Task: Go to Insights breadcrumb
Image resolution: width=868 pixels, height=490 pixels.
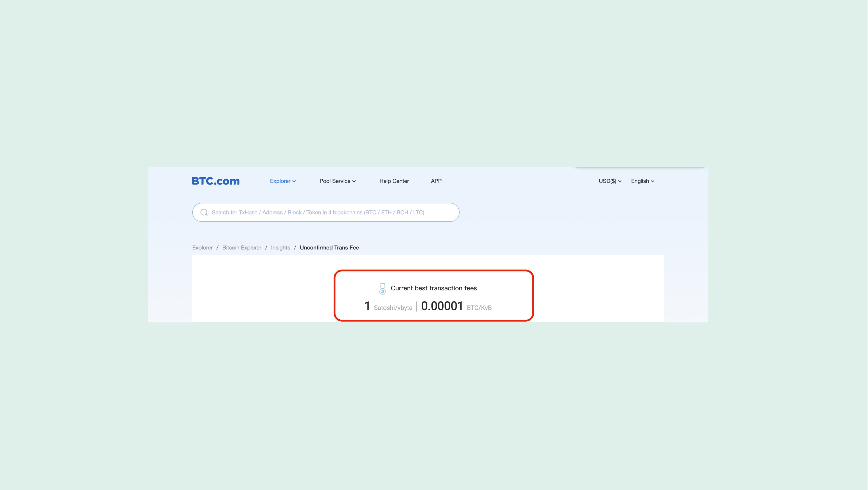Action: [x=280, y=248]
